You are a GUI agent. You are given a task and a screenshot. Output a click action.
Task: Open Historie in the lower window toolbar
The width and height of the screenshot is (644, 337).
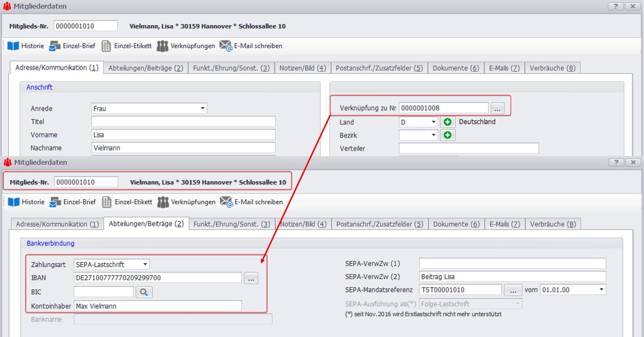(x=26, y=202)
